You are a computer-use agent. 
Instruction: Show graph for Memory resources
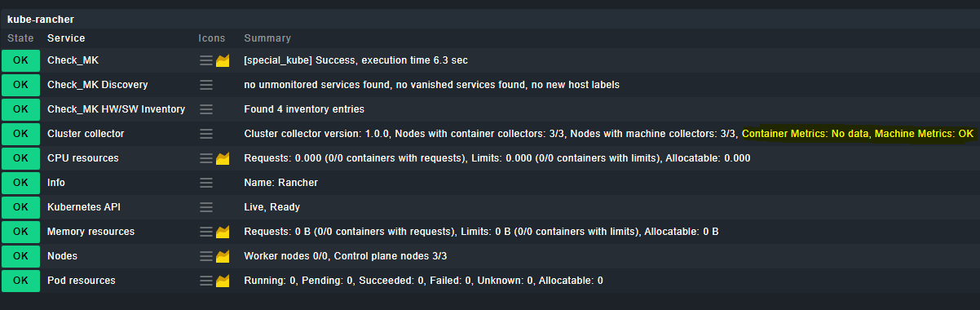[223, 232]
